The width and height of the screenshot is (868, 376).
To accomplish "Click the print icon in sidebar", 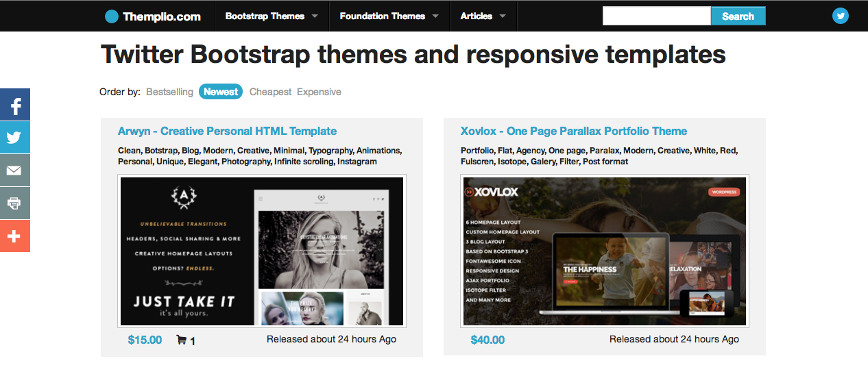I will pos(14,203).
